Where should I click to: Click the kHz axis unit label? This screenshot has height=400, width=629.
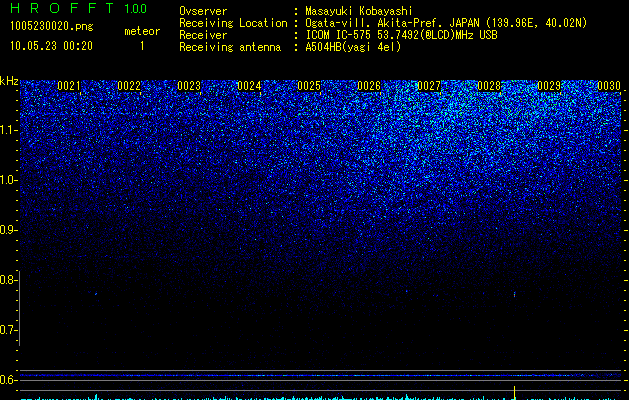point(9,81)
